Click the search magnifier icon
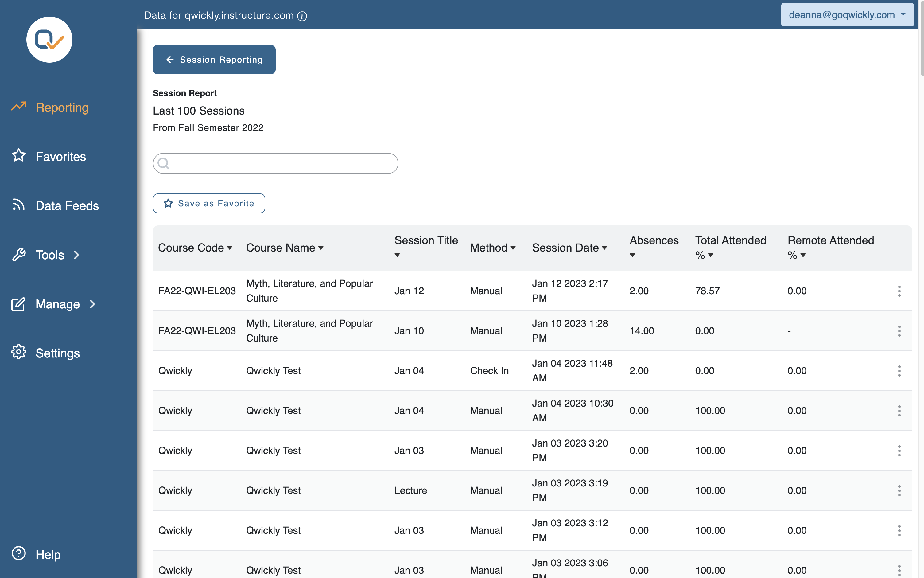The height and width of the screenshot is (578, 924). (x=164, y=164)
